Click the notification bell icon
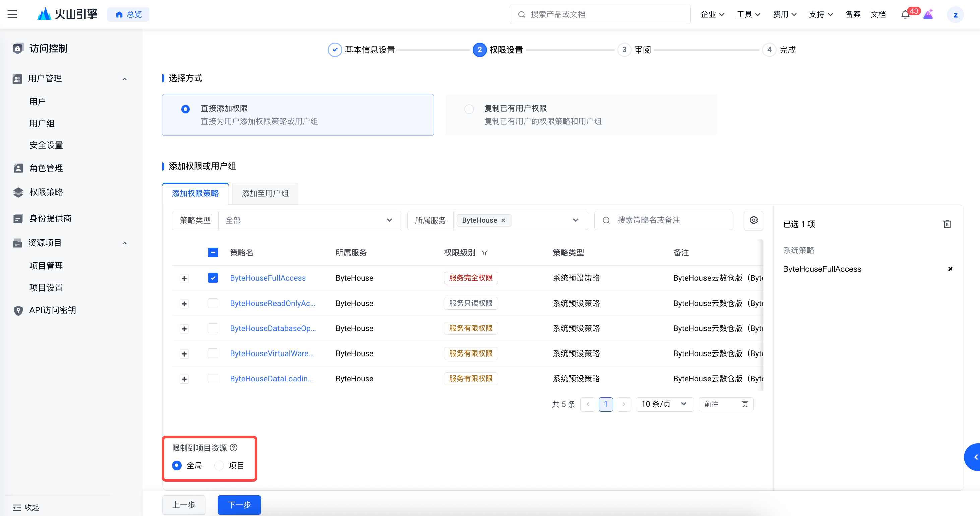This screenshot has width=980, height=516. (906, 14)
